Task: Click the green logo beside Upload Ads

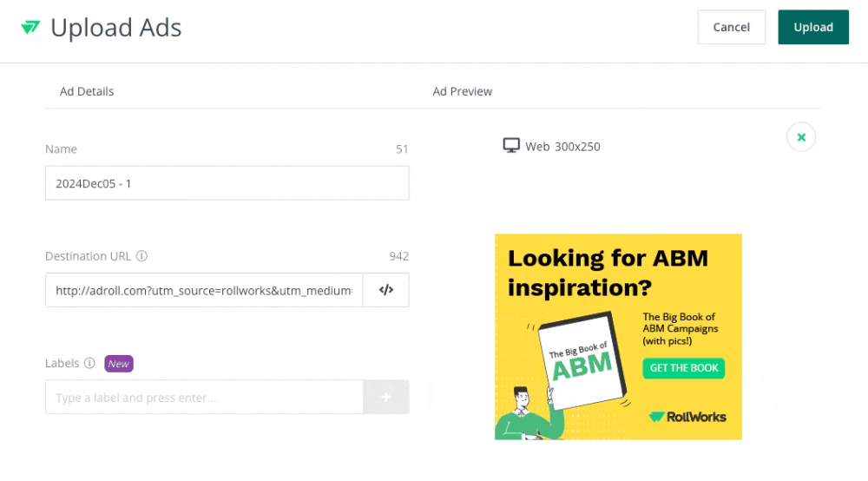Action: point(30,28)
